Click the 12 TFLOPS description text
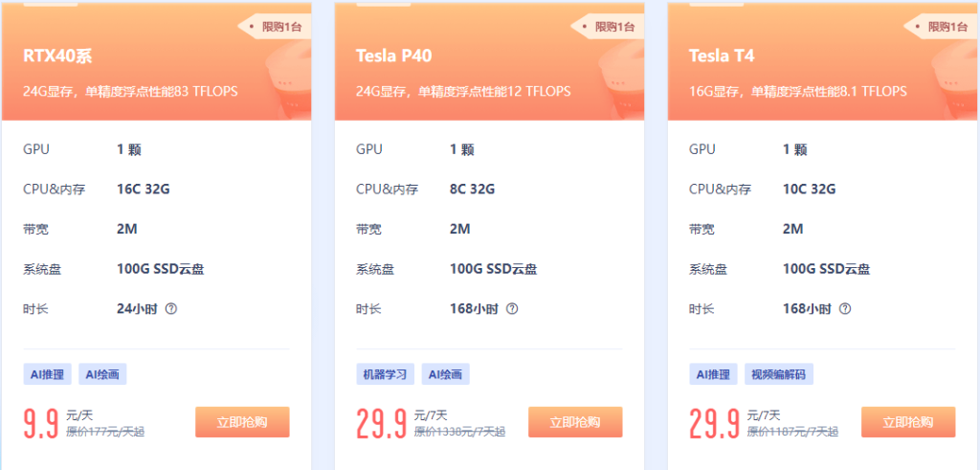 464,91
